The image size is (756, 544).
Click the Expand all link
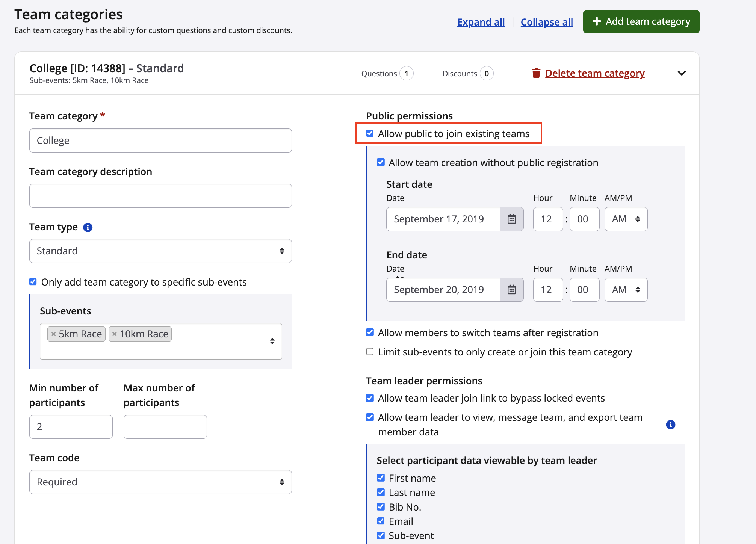[x=481, y=22]
